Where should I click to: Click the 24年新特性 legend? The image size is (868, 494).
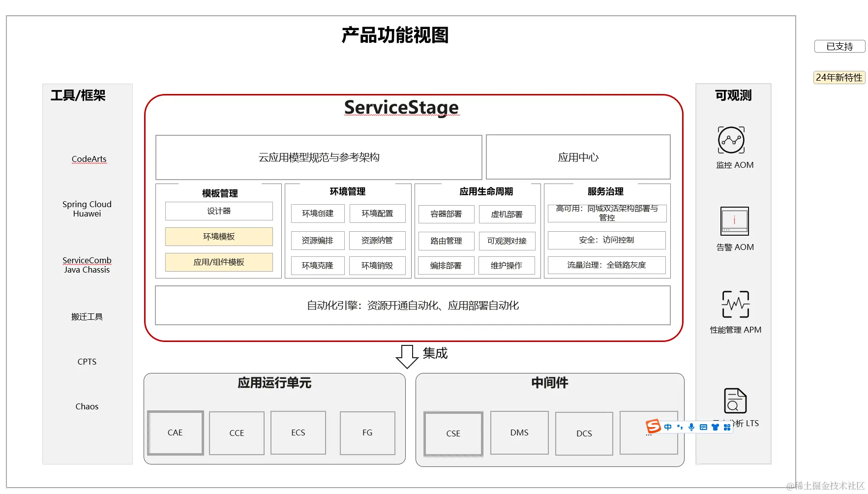tap(838, 77)
